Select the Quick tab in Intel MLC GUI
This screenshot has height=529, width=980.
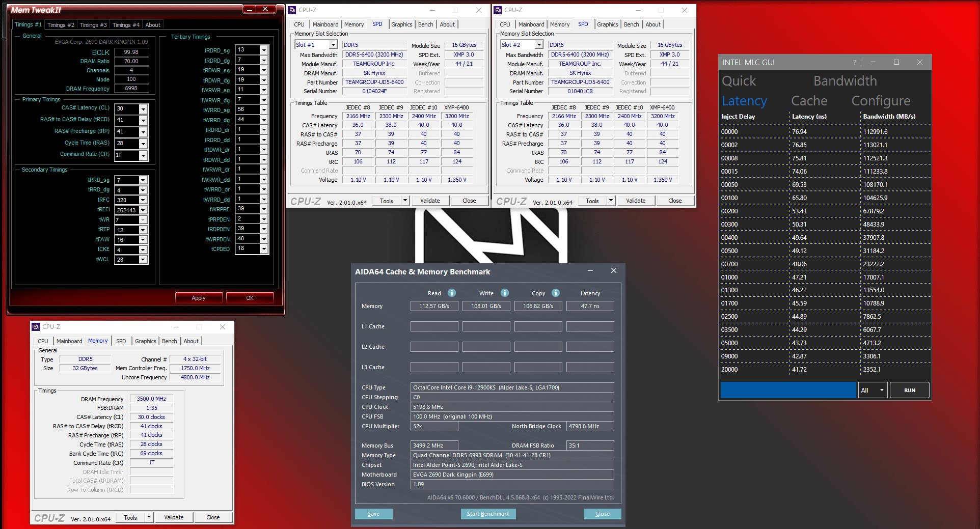pyautogui.click(x=739, y=81)
